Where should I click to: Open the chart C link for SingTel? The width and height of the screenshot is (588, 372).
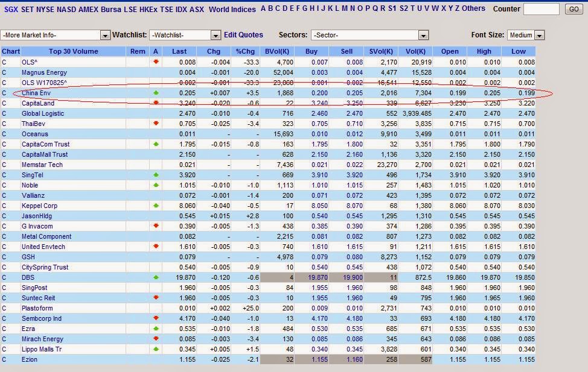(4, 175)
